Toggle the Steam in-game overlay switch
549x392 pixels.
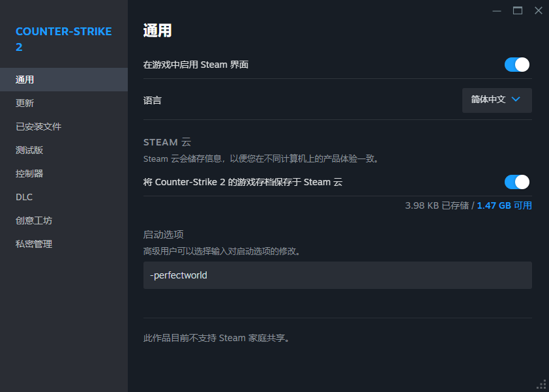517,65
